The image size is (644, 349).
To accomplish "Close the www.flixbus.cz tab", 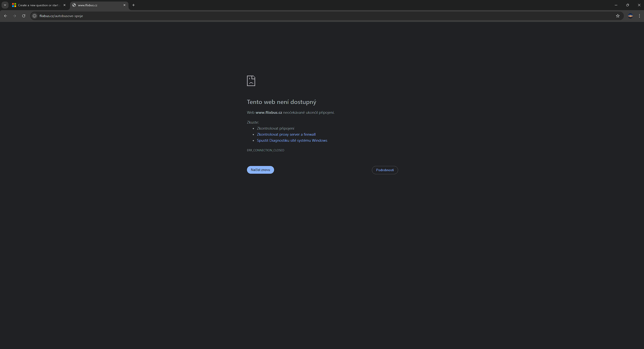I will coord(124,5).
